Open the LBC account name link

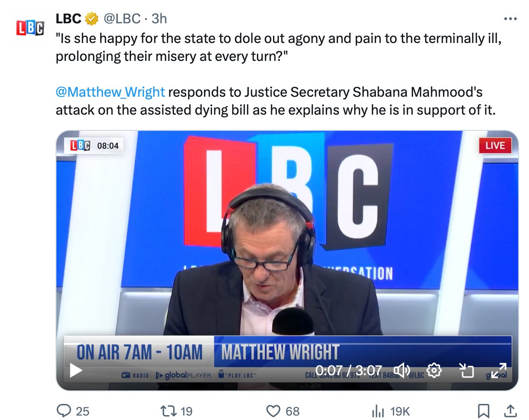[68, 18]
